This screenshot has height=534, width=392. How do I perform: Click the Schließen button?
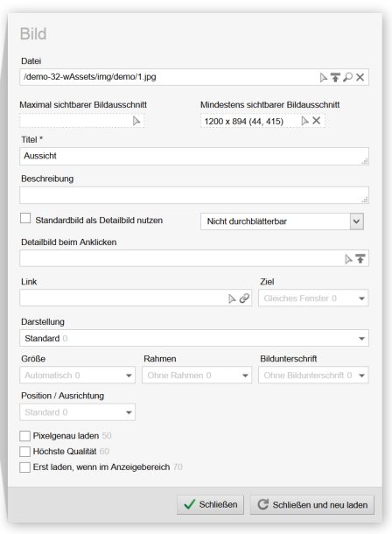(210, 505)
